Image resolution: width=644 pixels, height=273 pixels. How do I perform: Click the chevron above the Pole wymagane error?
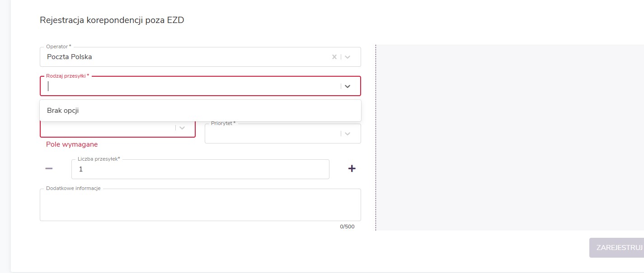(182, 128)
